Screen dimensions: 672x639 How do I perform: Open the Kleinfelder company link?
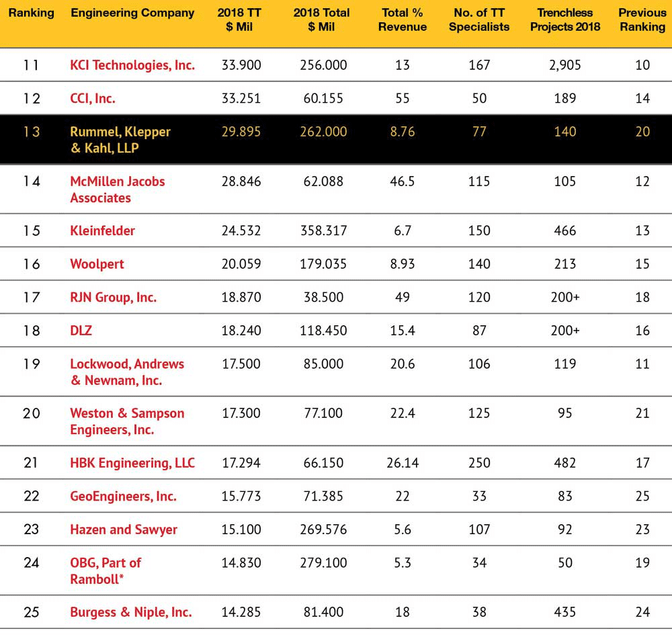coord(102,230)
